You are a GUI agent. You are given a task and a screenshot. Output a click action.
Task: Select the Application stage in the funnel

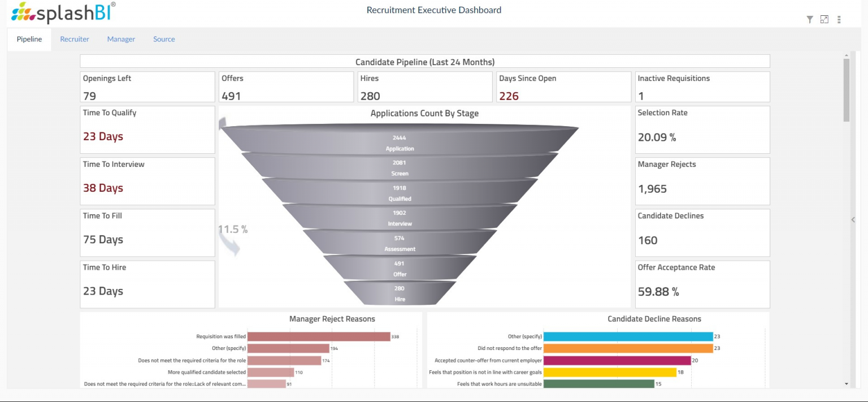pyautogui.click(x=400, y=142)
